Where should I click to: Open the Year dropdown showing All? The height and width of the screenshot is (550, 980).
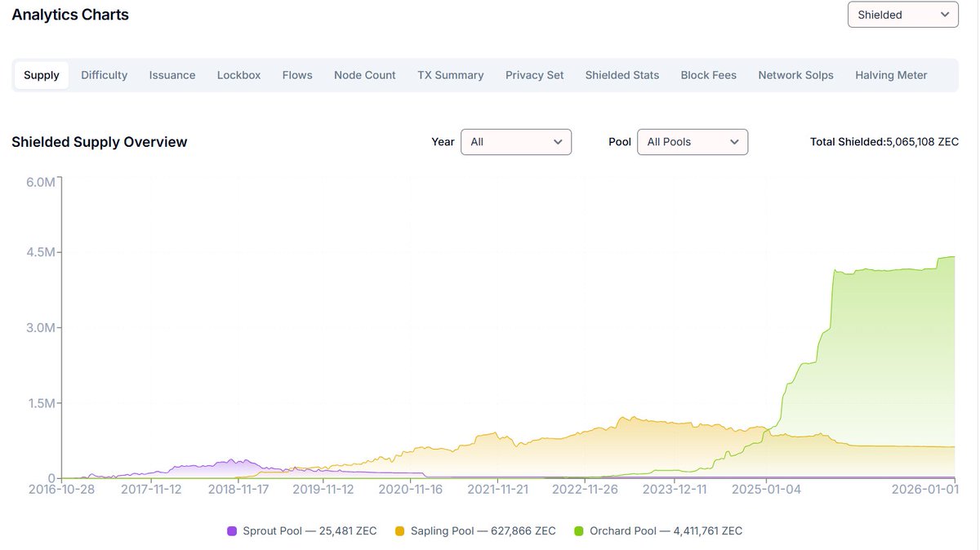coord(516,142)
